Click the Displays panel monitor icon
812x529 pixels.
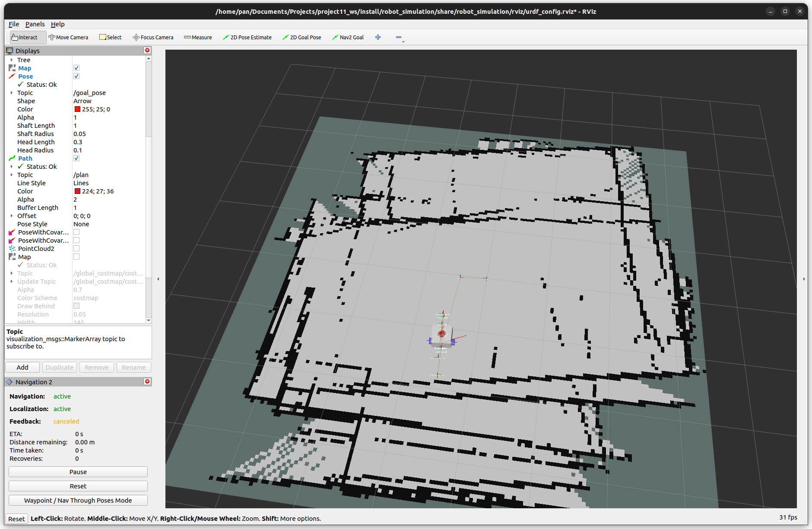point(10,51)
